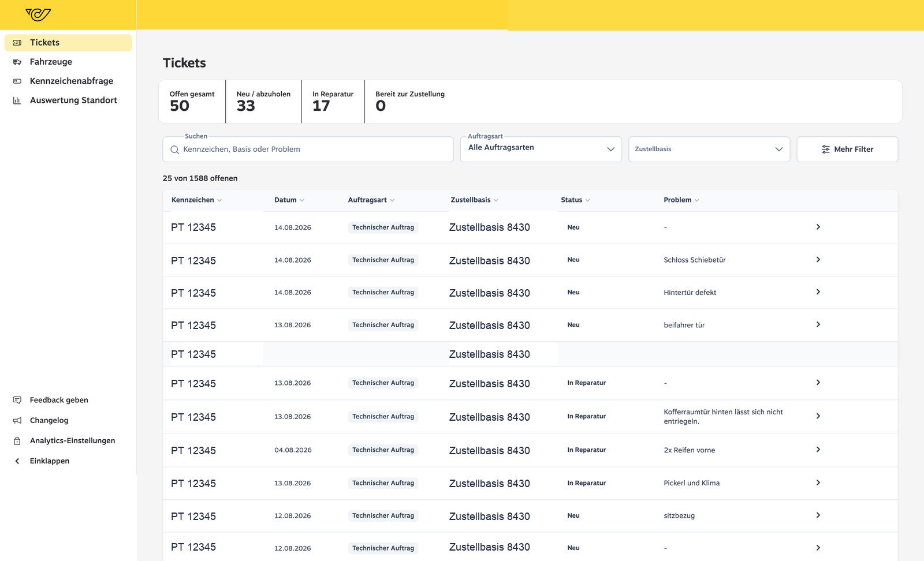Screen dimensions: 924x561
Task: Click the Auswertung Standort chart icon
Action: pyautogui.click(x=17, y=100)
